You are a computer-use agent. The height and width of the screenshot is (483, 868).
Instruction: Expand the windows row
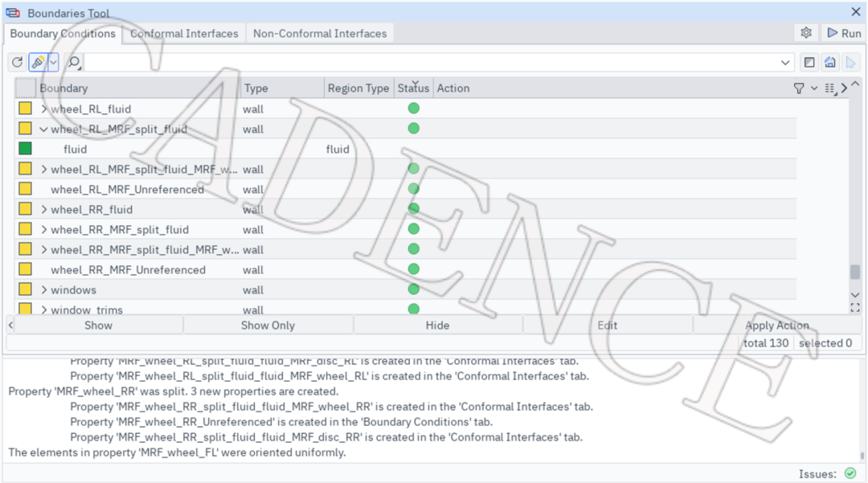pyautogui.click(x=43, y=289)
